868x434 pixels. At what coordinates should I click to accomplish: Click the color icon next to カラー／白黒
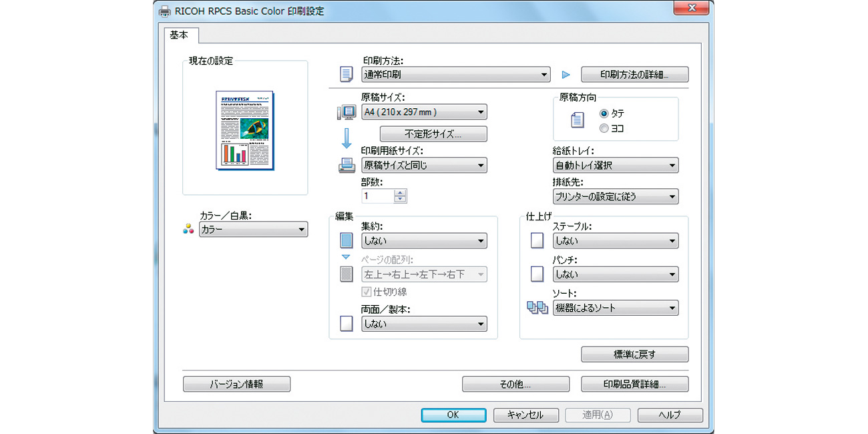click(189, 229)
